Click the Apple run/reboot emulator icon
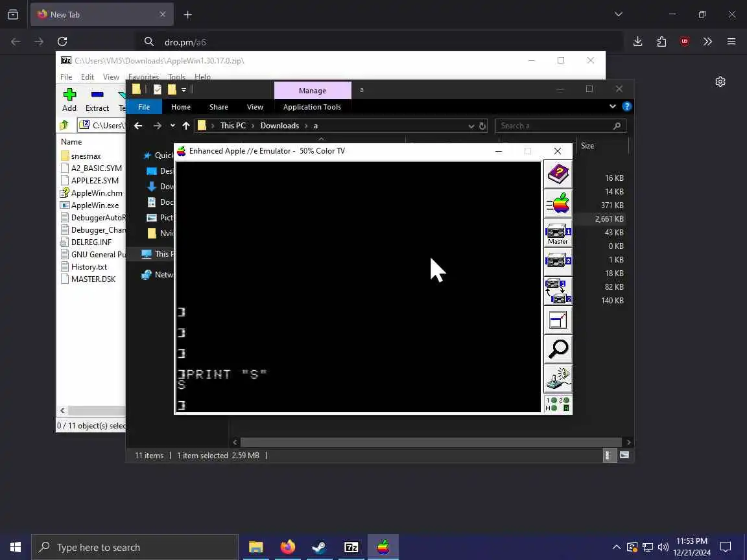Screen dimensions: 747x560 (558, 204)
